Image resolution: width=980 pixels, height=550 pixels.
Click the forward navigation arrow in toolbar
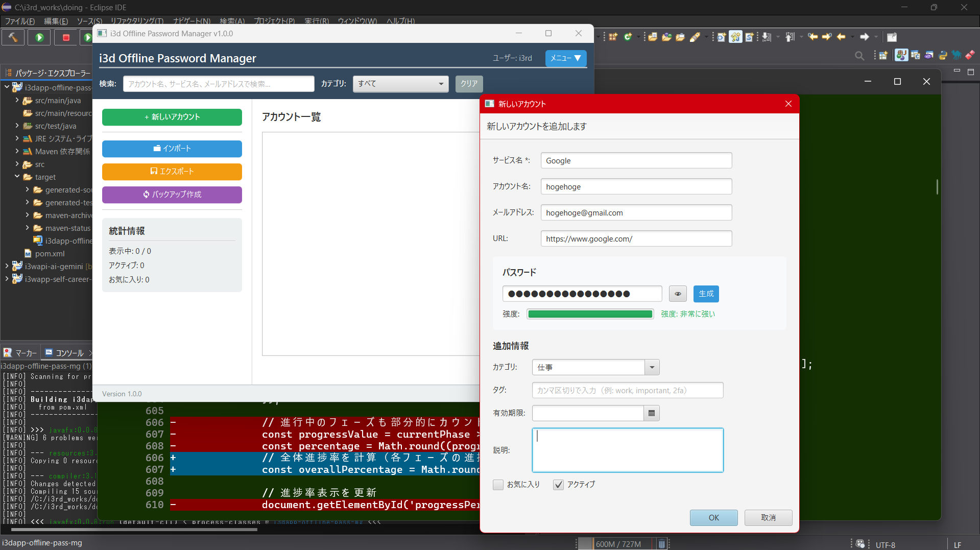coord(864,37)
